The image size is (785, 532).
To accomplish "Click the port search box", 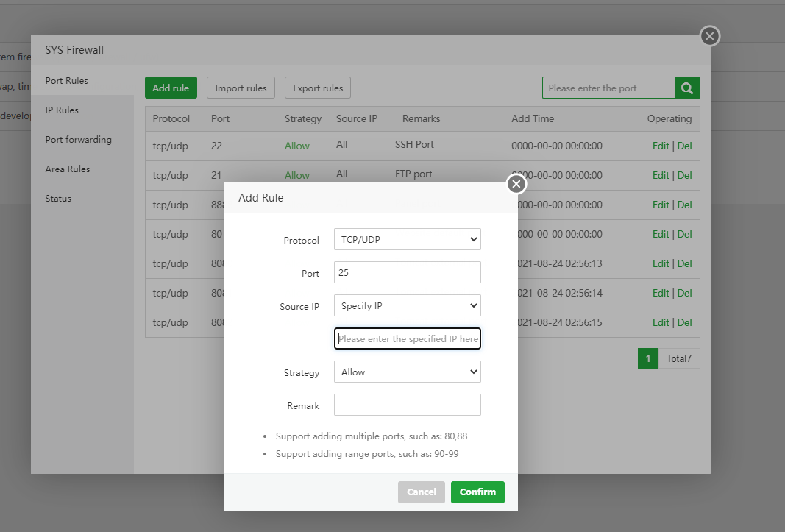I will coord(608,87).
